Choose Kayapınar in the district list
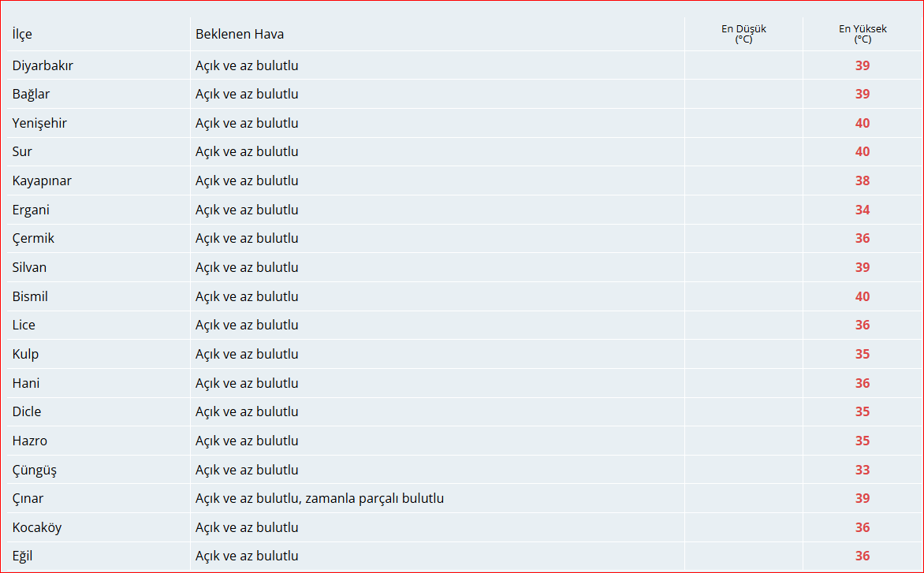The width and height of the screenshot is (924, 573). point(42,181)
